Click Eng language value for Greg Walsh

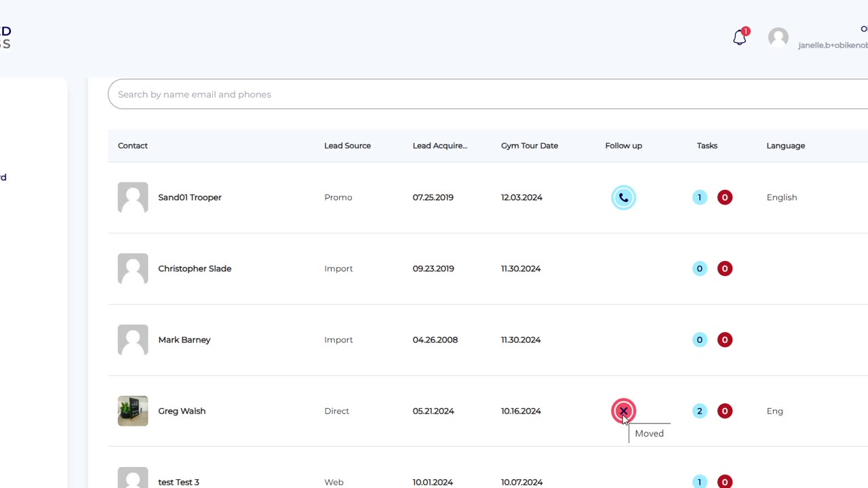pyautogui.click(x=775, y=411)
